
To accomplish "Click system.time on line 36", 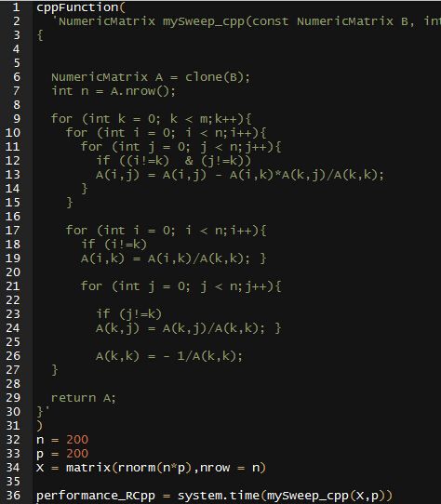I will click(219, 496).
